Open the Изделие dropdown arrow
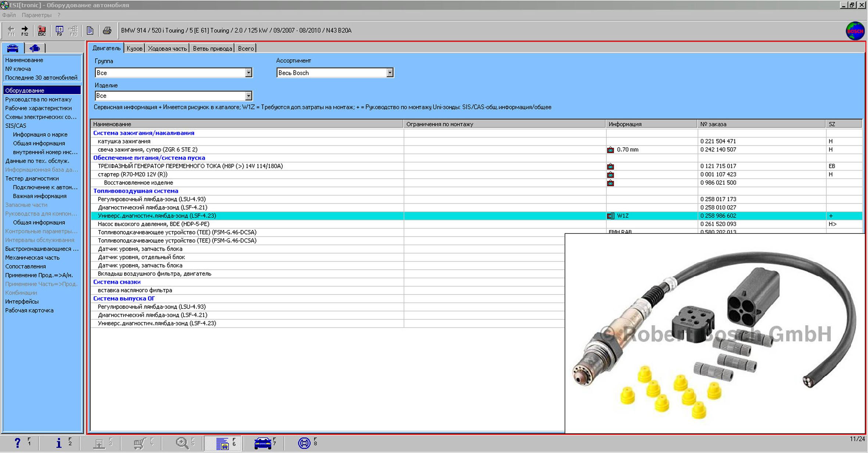The height and width of the screenshot is (453, 868). point(248,96)
